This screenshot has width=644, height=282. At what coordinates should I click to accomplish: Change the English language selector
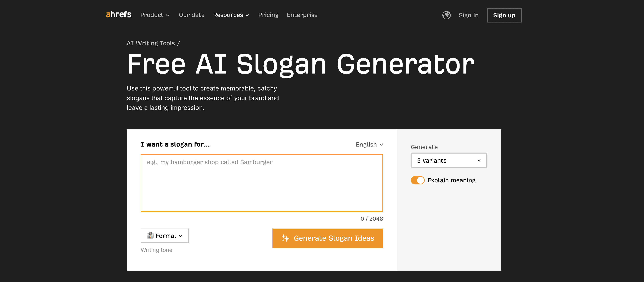(x=369, y=144)
